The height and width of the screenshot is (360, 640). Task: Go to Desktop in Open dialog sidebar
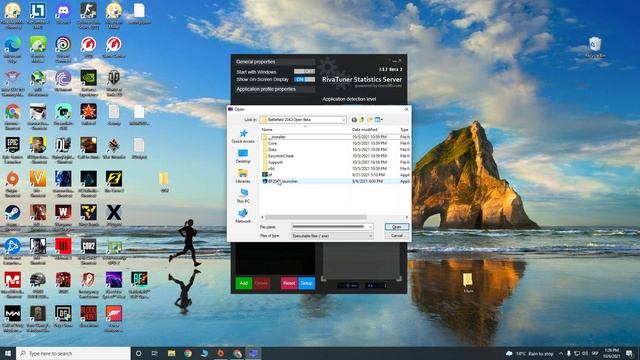pos(243,156)
